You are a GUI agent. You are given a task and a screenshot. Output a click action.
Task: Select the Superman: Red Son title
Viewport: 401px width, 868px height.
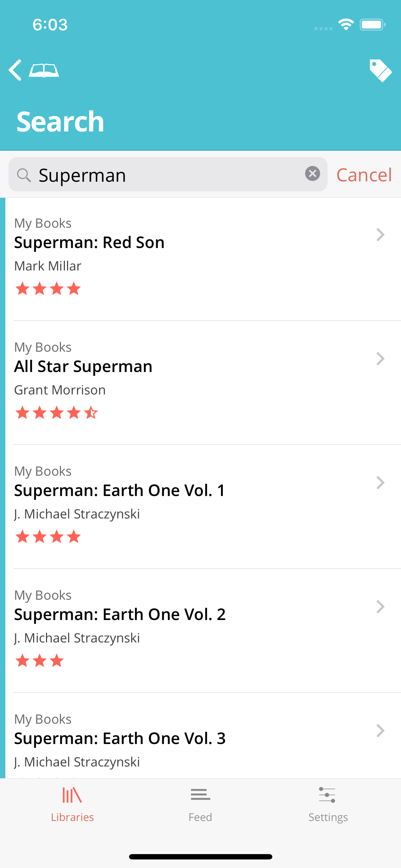click(x=89, y=243)
